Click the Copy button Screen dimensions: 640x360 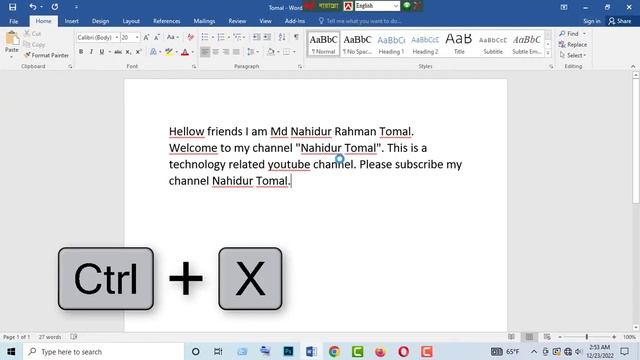pyautogui.click(x=34, y=44)
